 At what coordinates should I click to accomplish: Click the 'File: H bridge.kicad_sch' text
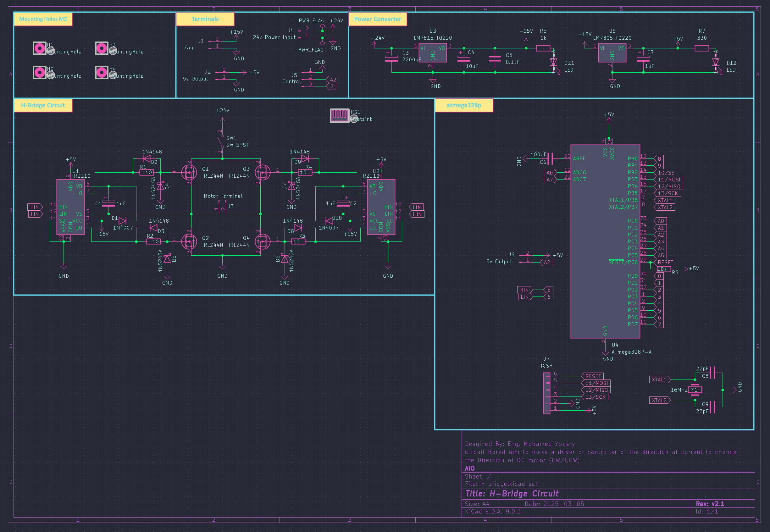(x=502, y=484)
